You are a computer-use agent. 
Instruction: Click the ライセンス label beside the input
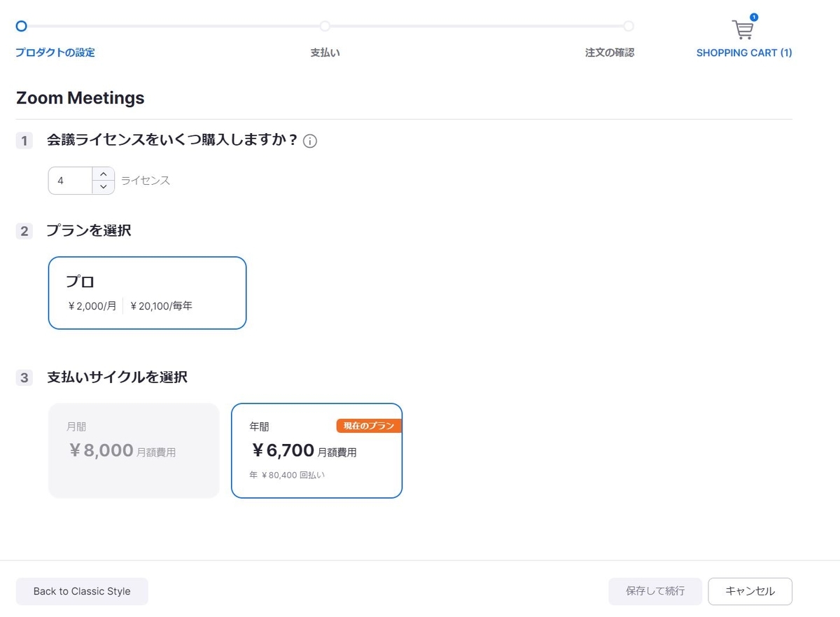click(146, 181)
